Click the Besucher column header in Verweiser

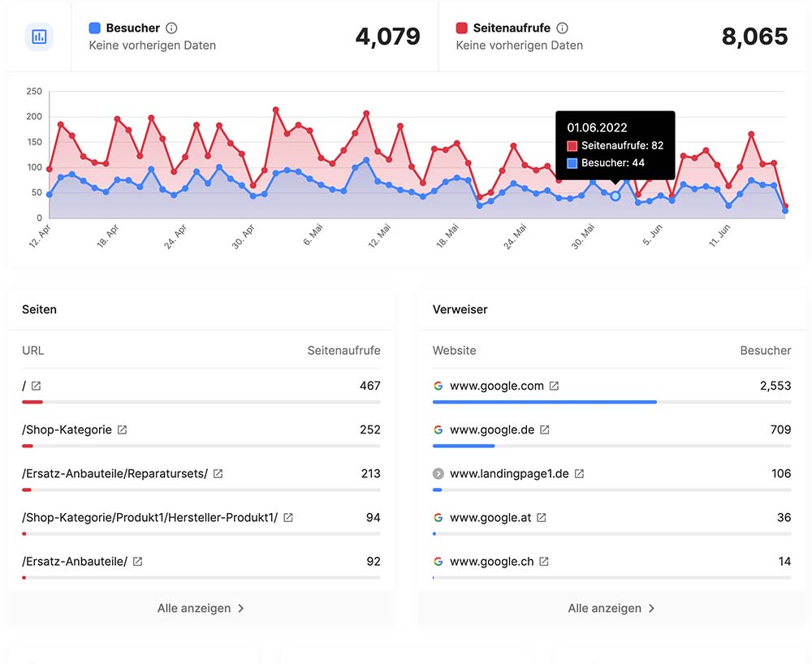(765, 351)
